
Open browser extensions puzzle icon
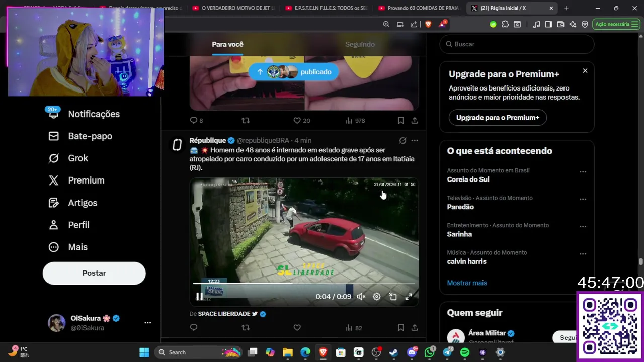[x=505, y=24]
